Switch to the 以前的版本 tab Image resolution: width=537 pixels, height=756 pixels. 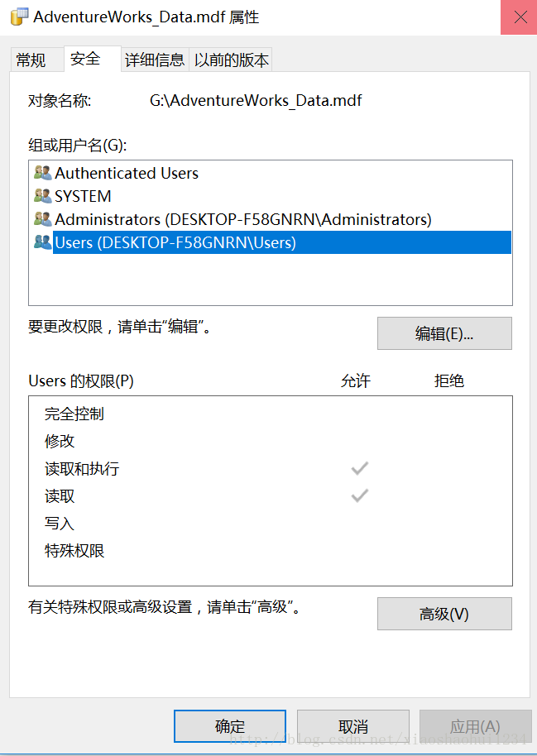(x=231, y=60)
